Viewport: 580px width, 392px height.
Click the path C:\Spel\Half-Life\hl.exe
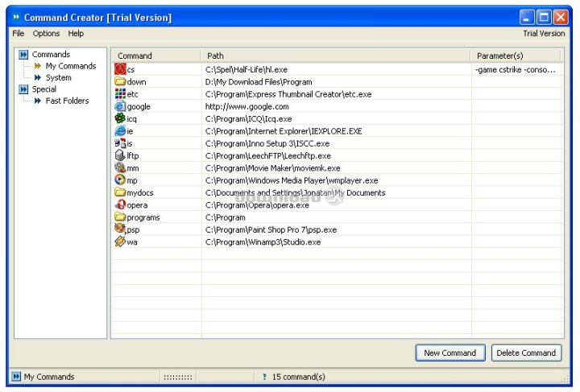coord(246,69)
